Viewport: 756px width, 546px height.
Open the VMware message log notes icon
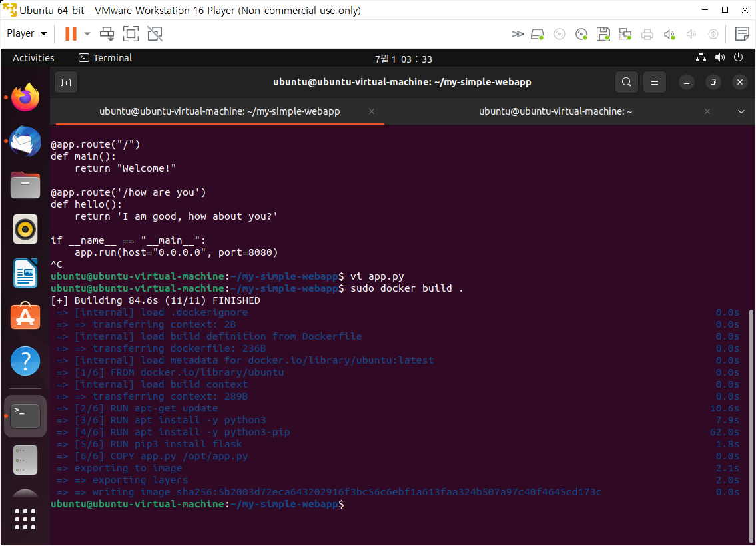click(742, 34)
